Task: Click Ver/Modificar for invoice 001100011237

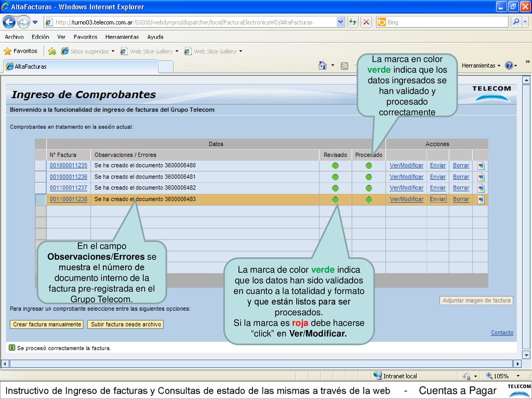Action: 406,188
